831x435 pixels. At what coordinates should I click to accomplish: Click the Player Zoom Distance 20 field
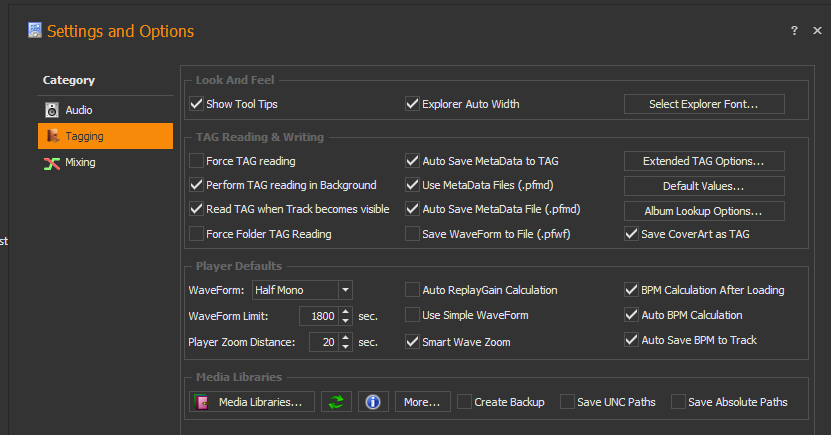[324, 342]
